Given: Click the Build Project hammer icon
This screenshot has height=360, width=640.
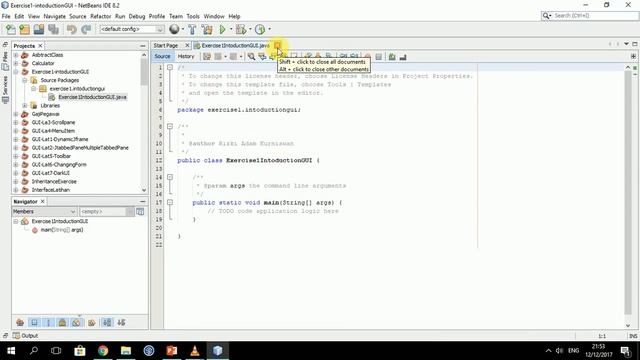Looking at the screenshot, I should coord(192,29).
